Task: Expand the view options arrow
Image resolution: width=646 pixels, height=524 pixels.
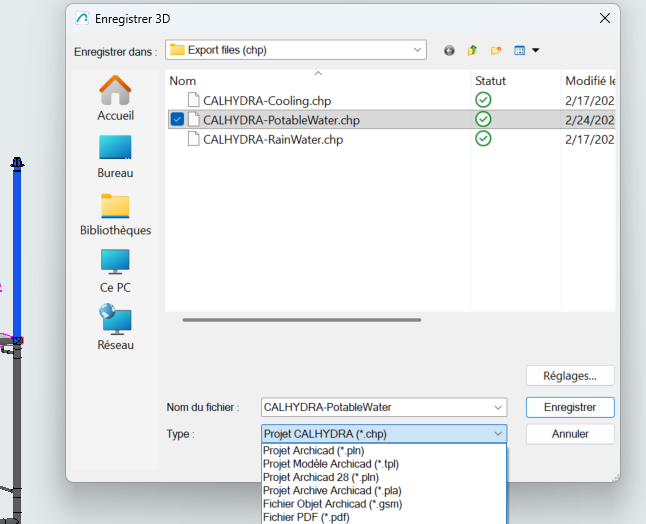Action: [x=536, y=50]
